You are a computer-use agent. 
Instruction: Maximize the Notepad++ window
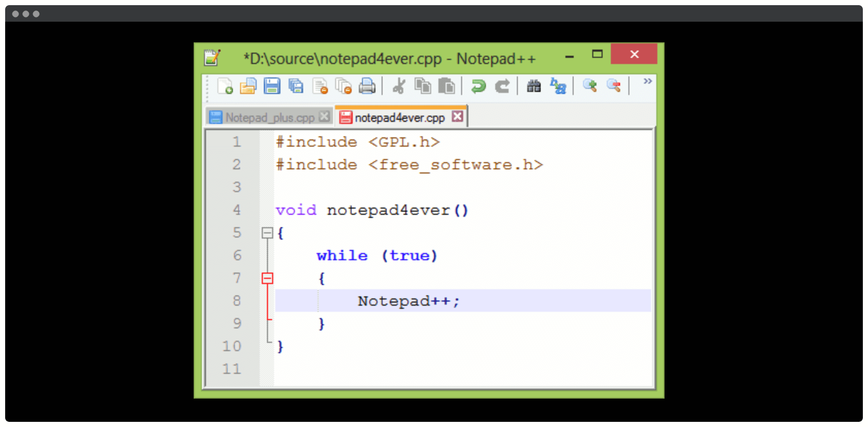pos(597,54)
